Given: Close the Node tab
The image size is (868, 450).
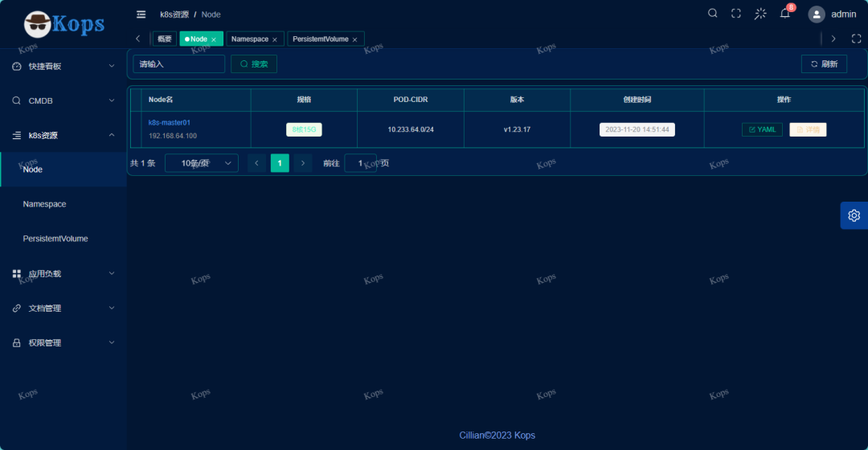Looking at the screenshot, I should point(214,40).
